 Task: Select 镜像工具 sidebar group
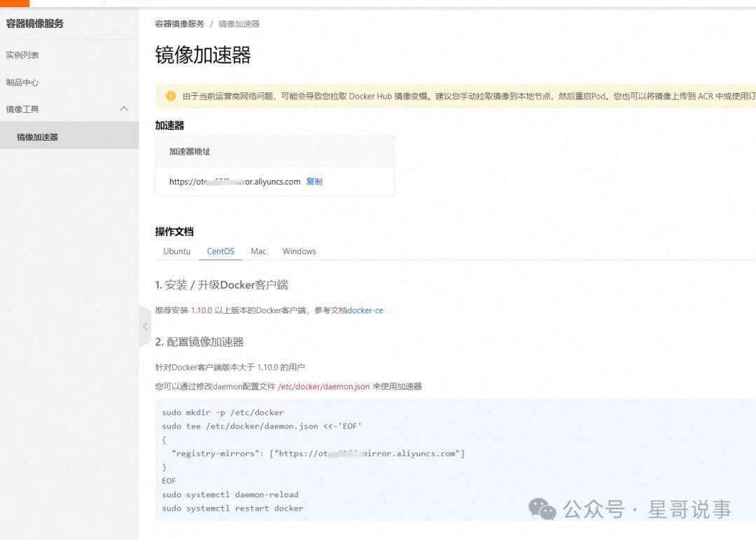(22, 109)
